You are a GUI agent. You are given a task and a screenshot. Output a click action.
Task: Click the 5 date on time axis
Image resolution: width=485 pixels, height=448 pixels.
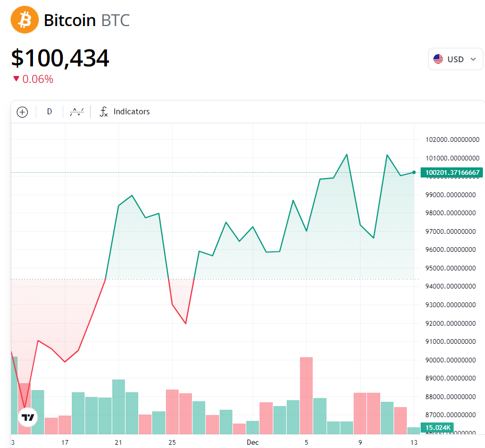[306, 443]
